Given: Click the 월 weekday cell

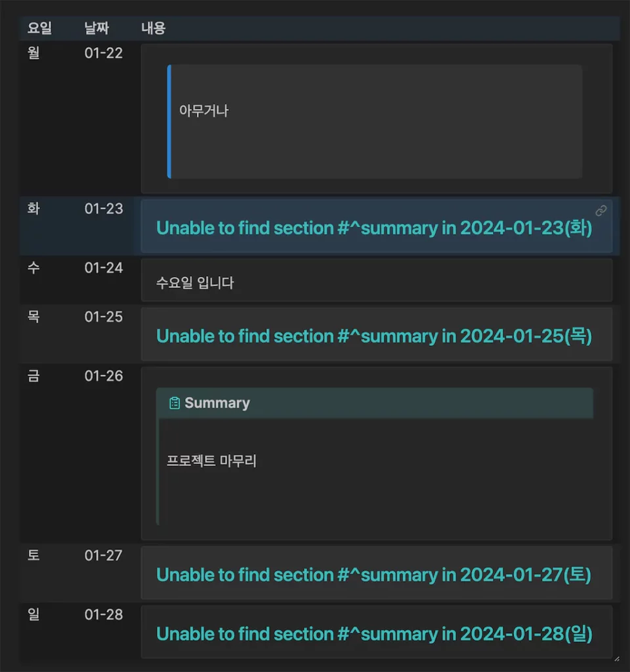Looking at the screenshot, I should 33,53.
